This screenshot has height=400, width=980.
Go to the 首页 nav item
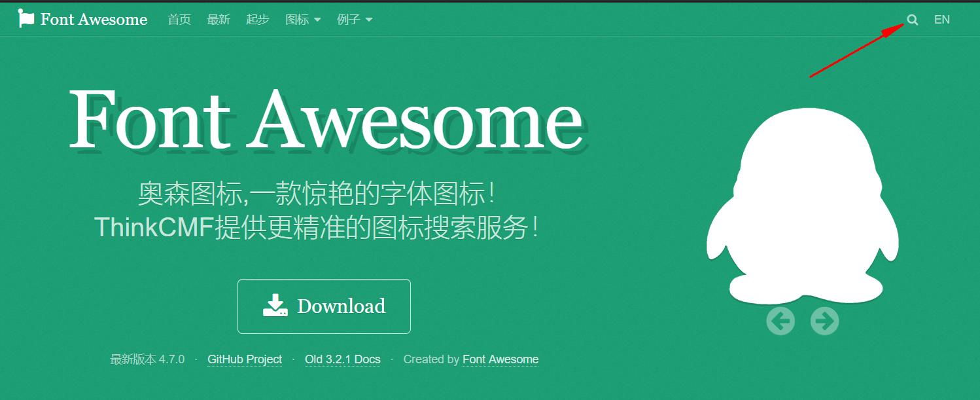click(x=179, y=20)
